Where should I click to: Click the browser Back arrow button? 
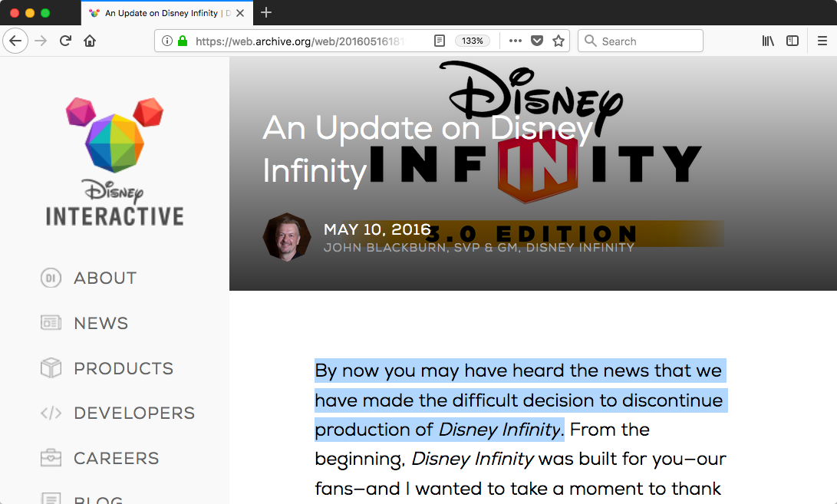(15, 41)
